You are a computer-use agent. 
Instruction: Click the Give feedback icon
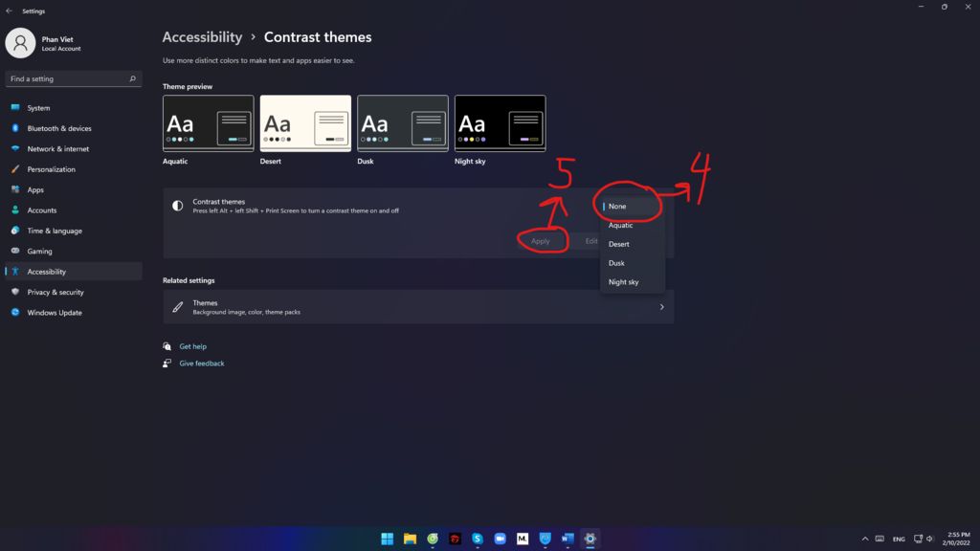[x=167, y=363]
